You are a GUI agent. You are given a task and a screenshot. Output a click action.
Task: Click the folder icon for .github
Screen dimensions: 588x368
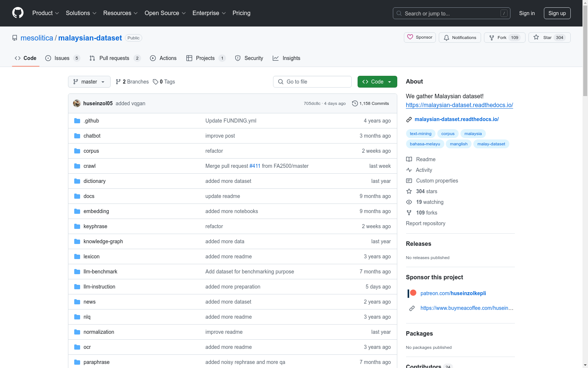(77, 121)
